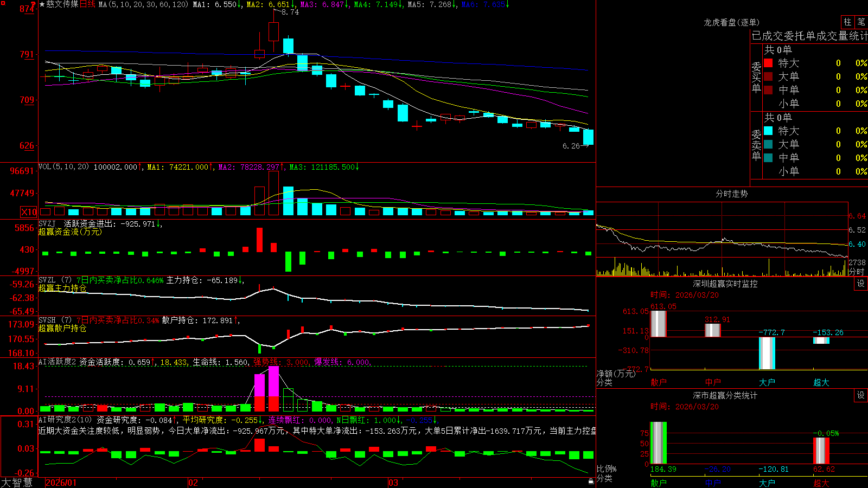The height and width of the screenshot is (488, 868).
Task: Click the VOL(5,10,20) indicator label
Action: [x=63, y=167]
